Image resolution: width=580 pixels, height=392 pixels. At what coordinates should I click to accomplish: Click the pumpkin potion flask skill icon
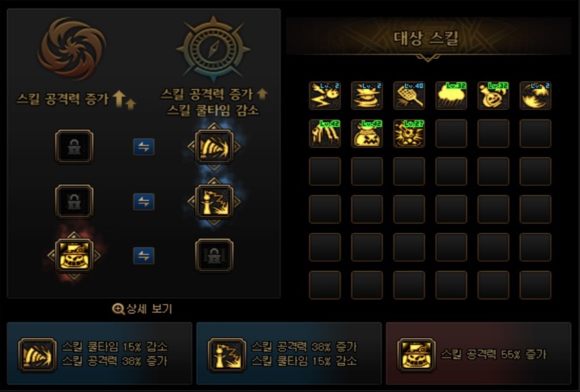tap(493, 96)
